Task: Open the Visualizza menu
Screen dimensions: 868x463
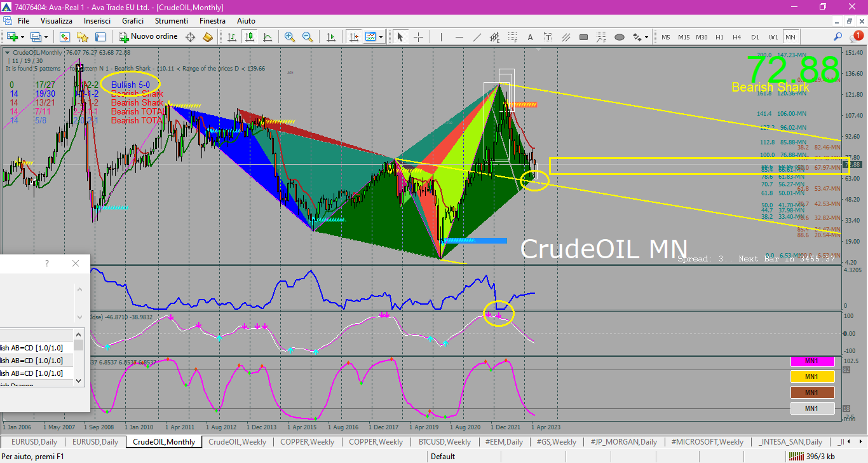Action: pyautogui.click(x=57, y=21)
